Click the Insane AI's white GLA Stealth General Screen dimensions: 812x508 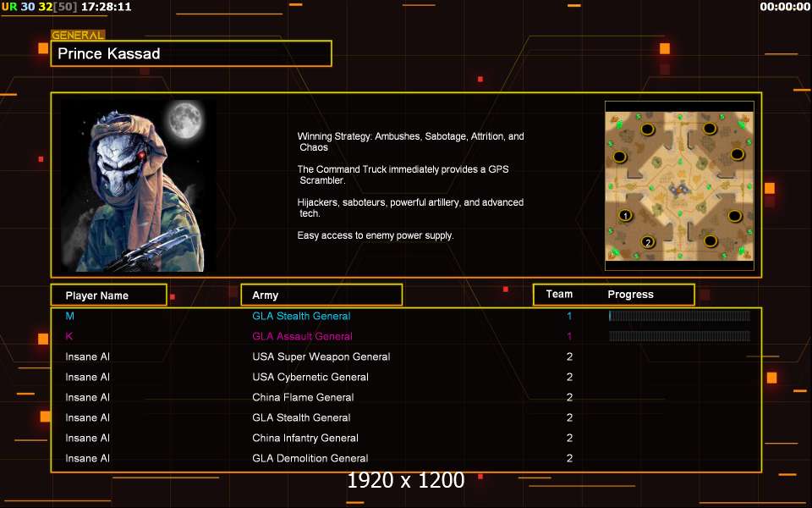[301, 417]
